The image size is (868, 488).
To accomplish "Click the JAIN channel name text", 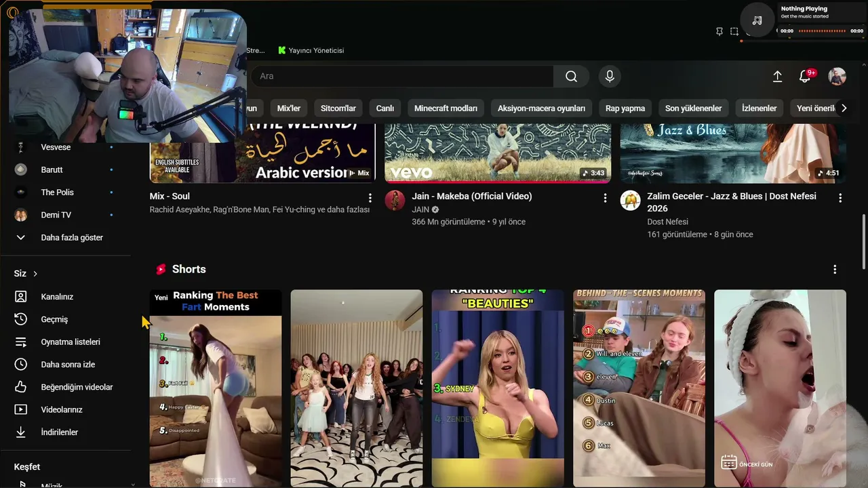I will [420, 209].
